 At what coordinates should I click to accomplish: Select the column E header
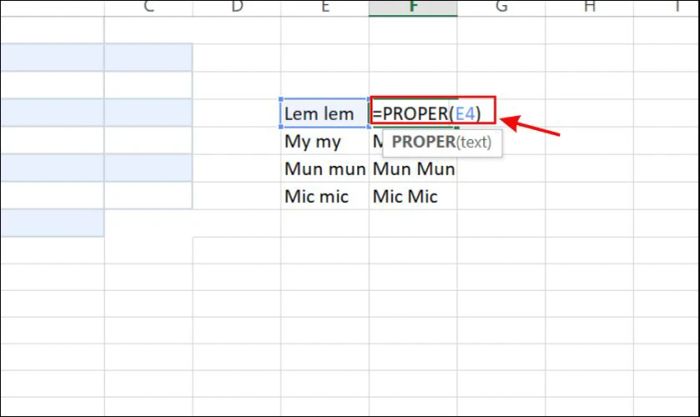(325, 8)
